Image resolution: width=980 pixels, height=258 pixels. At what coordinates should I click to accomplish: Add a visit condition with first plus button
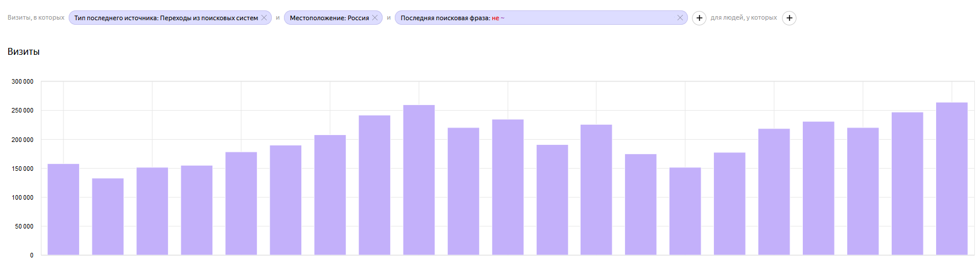pos(699,18)
